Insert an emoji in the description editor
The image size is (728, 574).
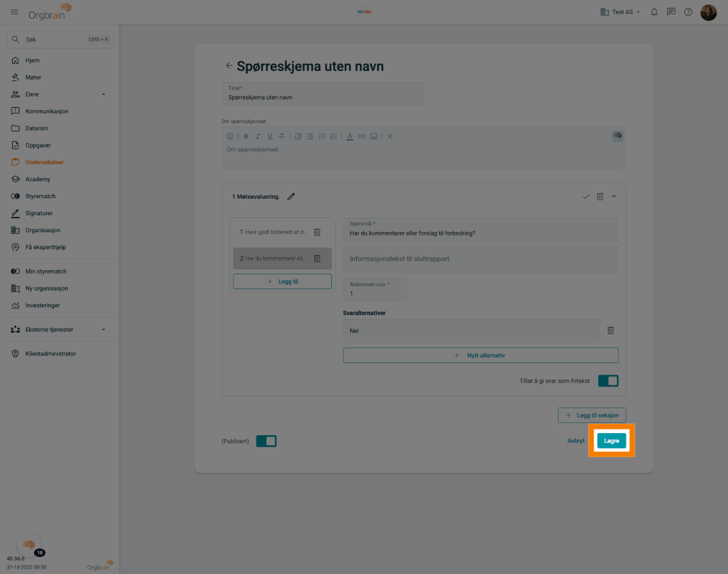230,137
